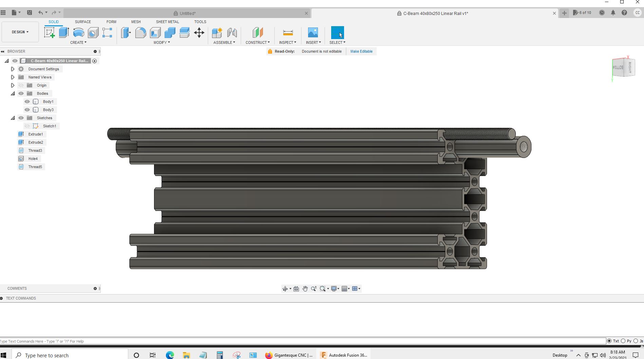
Task: Select the Press Pull tool icon
Action: 126,33
